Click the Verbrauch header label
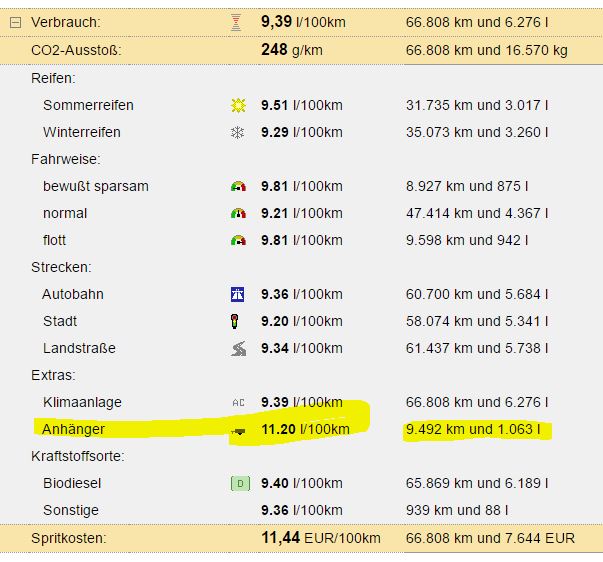603x562 pixels. pos(66,21)
